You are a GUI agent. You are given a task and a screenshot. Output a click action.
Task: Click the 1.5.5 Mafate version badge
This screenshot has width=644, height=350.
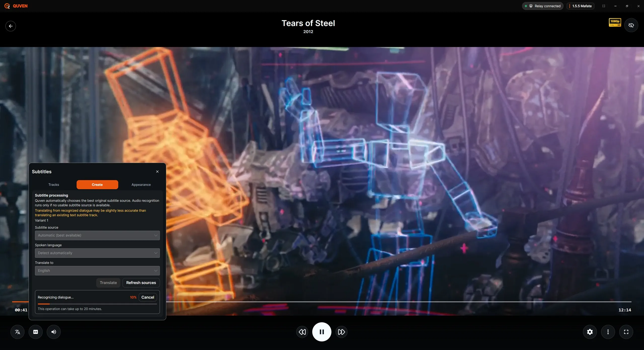(581, 6)
